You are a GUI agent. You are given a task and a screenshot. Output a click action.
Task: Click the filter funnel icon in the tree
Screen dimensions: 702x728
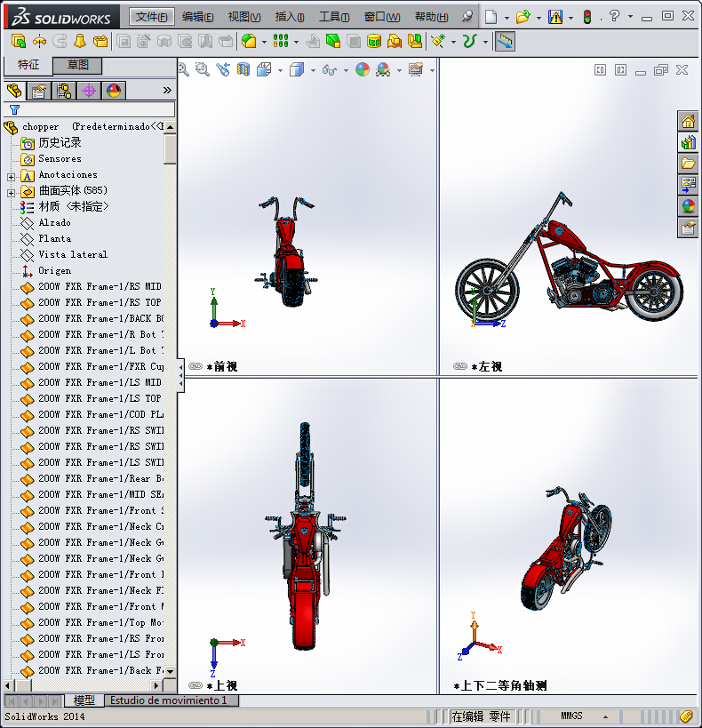(15, 109)
